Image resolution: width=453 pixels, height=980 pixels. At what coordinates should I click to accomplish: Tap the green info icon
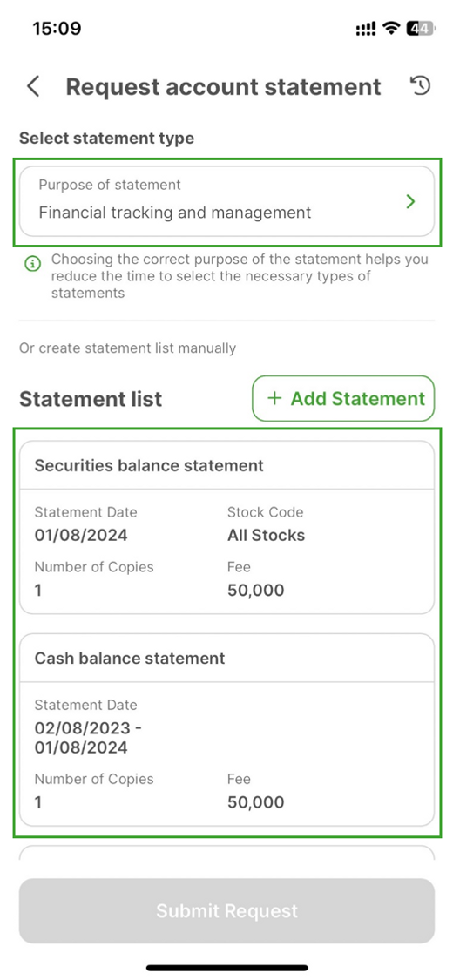coord(32,264)
